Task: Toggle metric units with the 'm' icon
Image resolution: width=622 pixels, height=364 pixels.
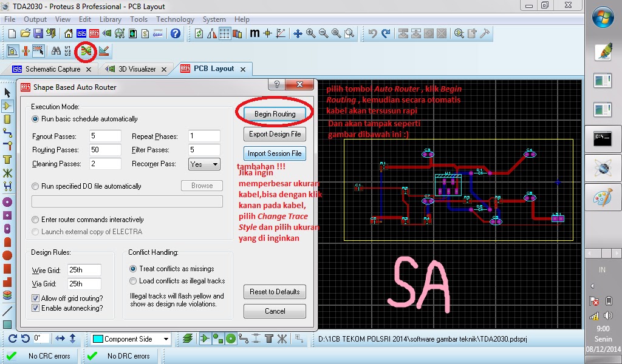Action: click(x=255, y=33)
